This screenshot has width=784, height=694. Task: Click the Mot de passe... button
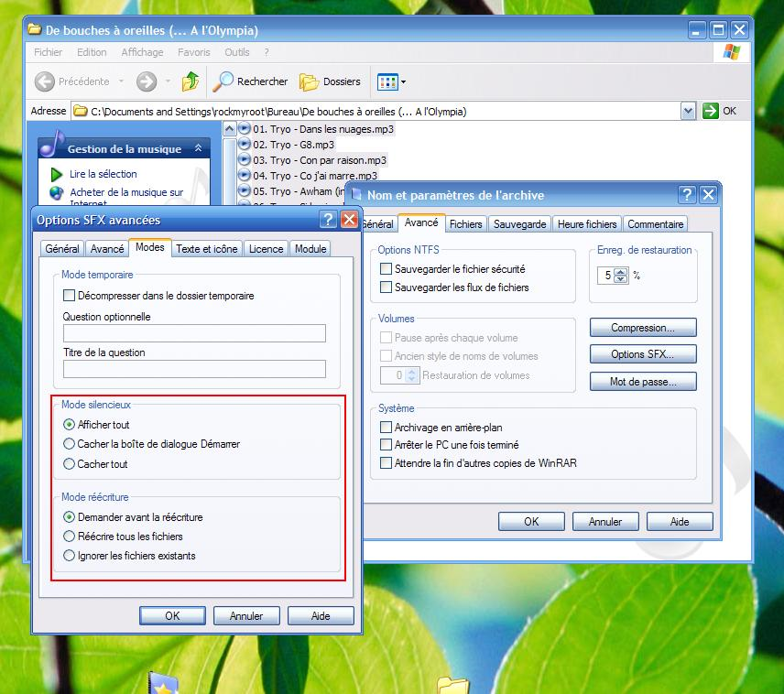pos(642,382)
